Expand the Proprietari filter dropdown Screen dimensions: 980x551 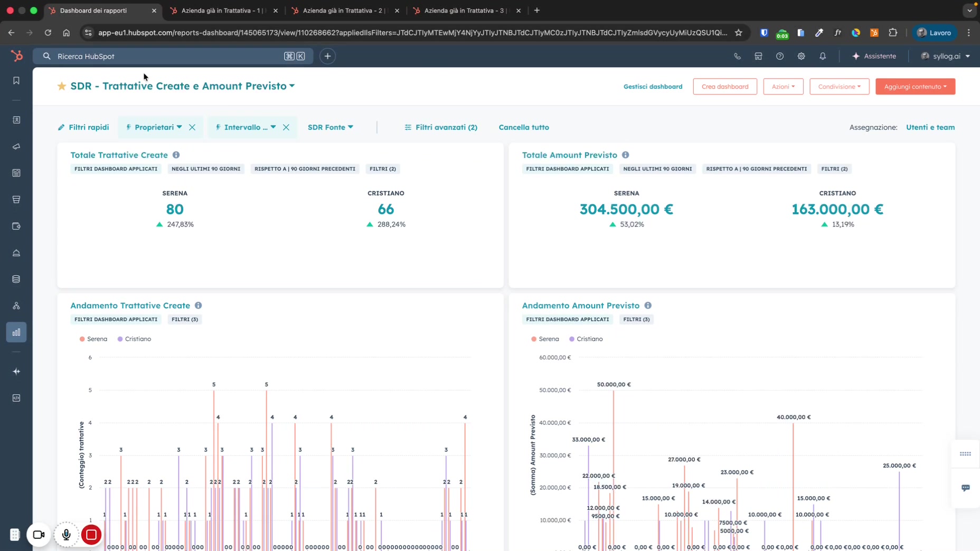154,127
